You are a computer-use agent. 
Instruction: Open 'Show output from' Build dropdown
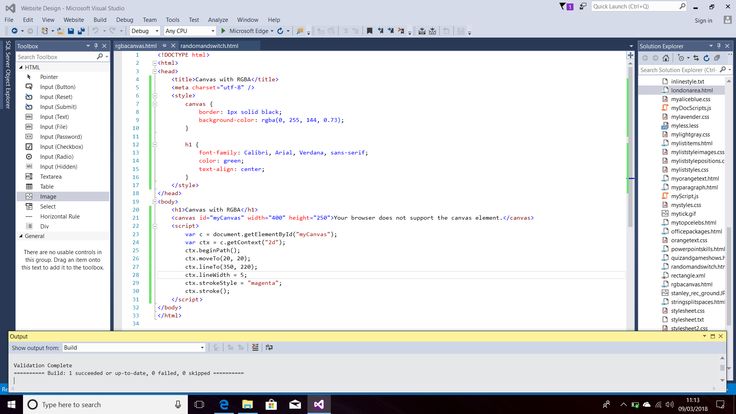[135, 347]
